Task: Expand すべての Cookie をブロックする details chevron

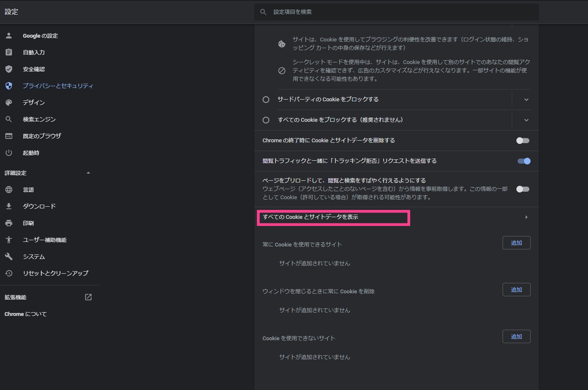Action: tap(526, 120)
